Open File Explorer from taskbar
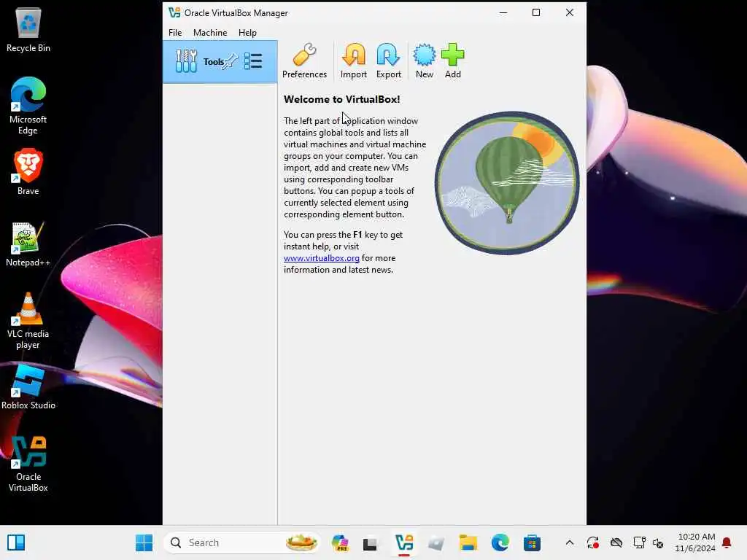Screen dimensions: 747x560 point(468,542)
